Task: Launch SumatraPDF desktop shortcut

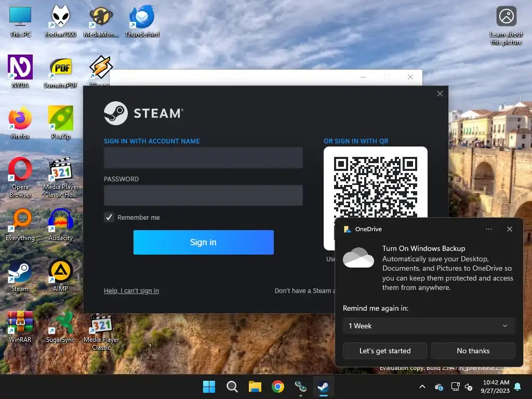Action: point(60,72)
